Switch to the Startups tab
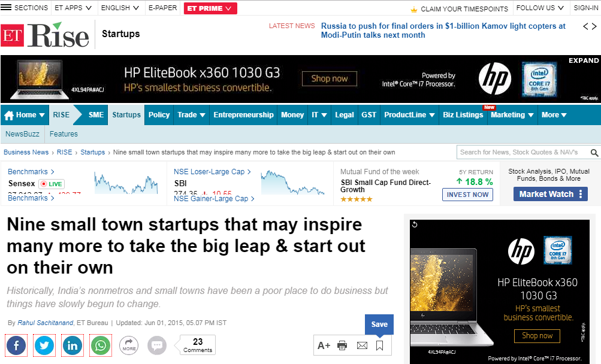 pos(126,115)
